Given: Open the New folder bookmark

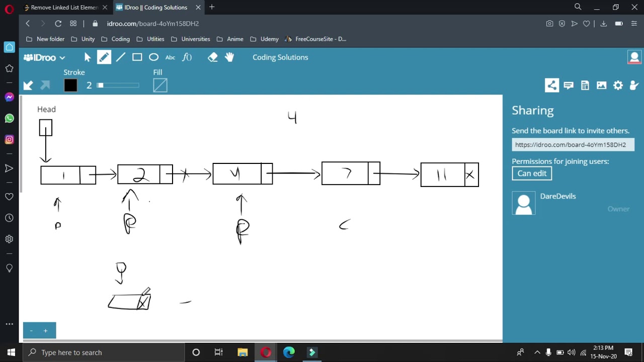Looking at the screenshot, I should tap(45, 39).
